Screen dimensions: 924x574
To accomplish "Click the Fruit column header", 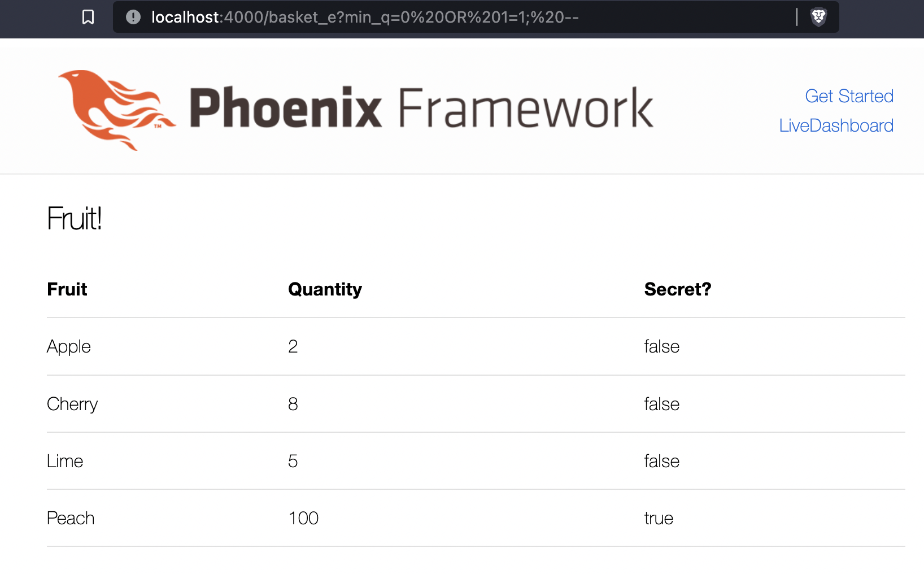I will click(67, 289).
